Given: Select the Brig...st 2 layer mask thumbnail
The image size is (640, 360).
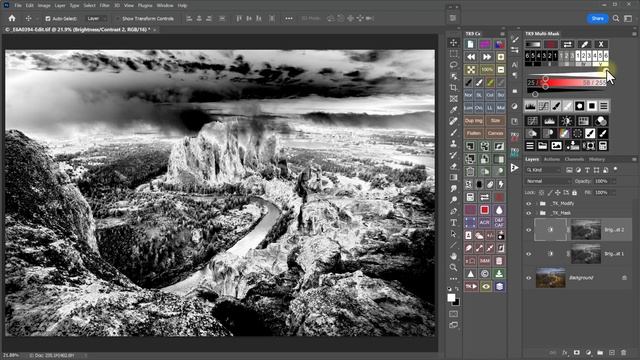Looking at the screenshot, I should click(586, 230).
